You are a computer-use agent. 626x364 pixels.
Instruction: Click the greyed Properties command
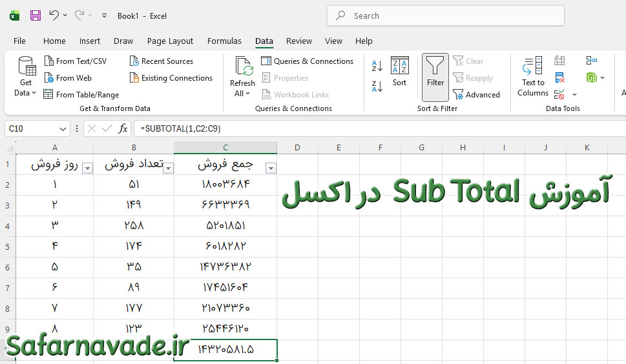pos(285,77)
